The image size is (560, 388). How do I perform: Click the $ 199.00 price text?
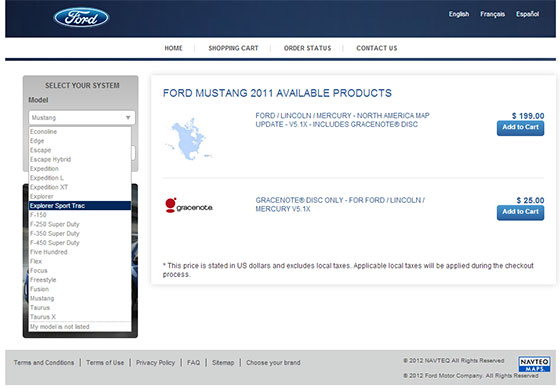[x=528, y=116]
